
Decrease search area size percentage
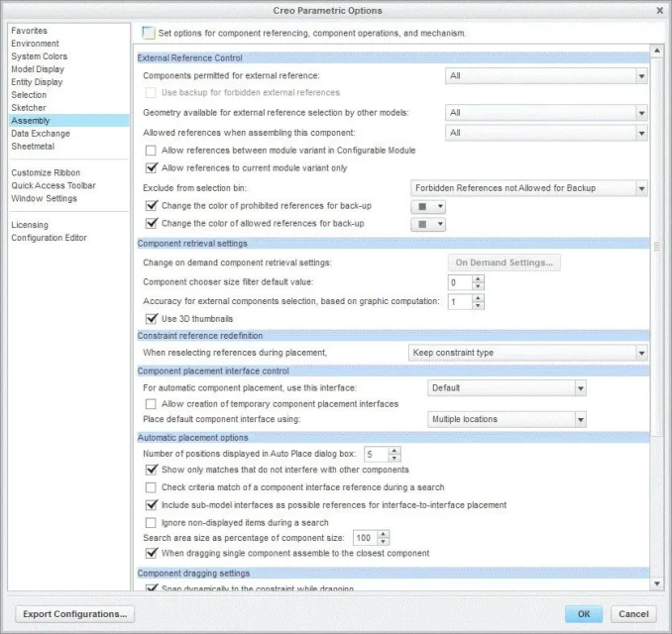coord(384,542)
